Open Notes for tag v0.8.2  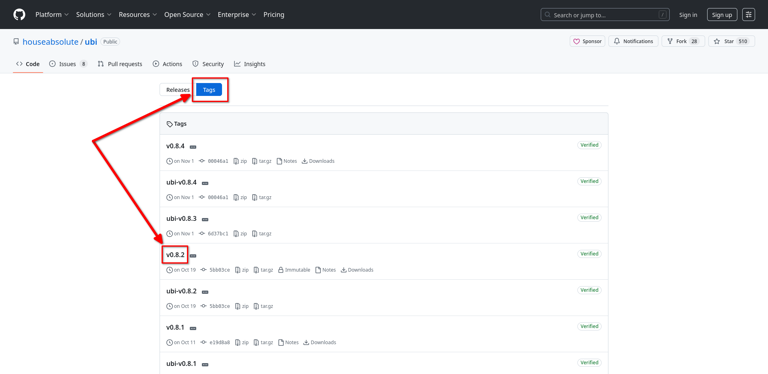[326, 270]
